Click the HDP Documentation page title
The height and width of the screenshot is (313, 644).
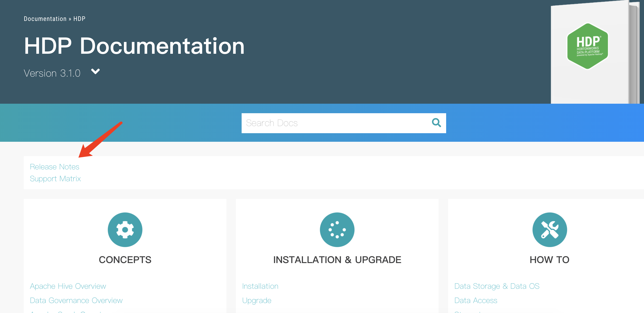pyautogui.click(x=134, y=46)
